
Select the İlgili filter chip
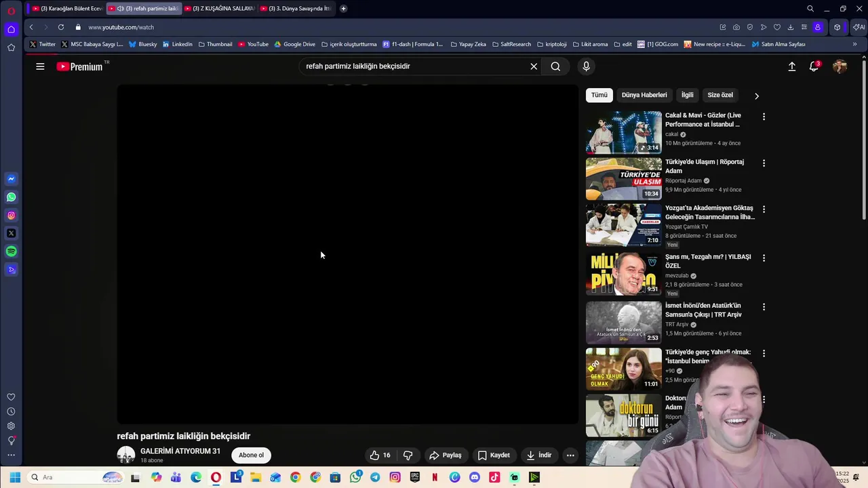687,95
